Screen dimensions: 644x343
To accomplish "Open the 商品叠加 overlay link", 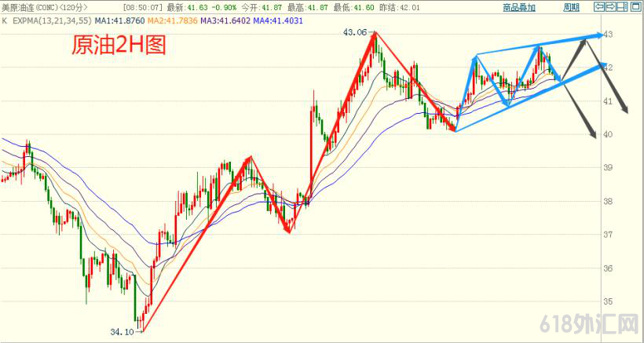I will click(x=519, y=7).
